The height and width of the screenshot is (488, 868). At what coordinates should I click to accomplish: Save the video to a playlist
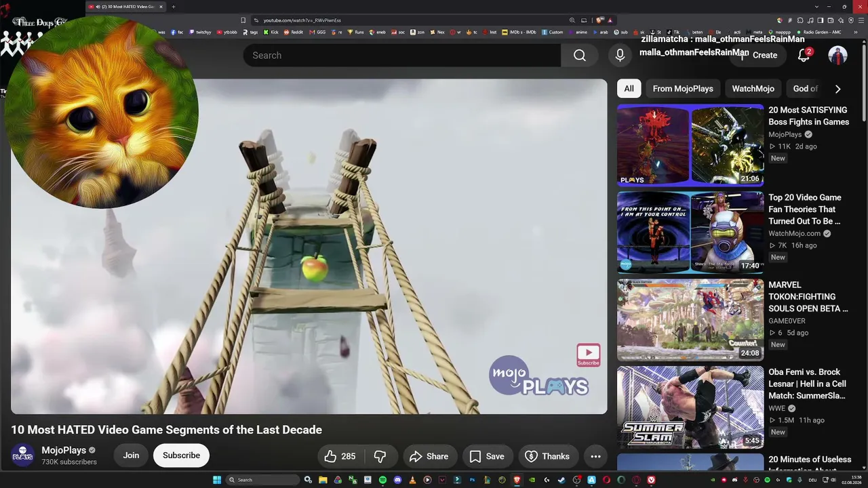point(487,456)
